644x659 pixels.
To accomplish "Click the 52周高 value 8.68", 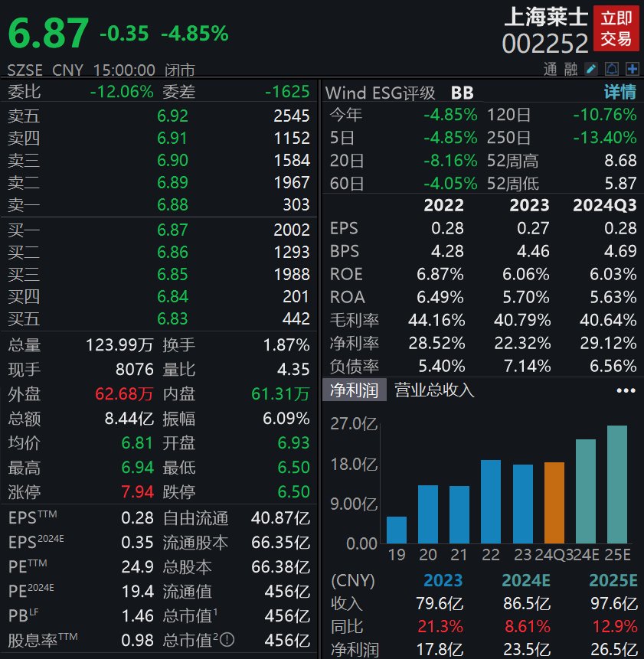I will coord(620,160).
